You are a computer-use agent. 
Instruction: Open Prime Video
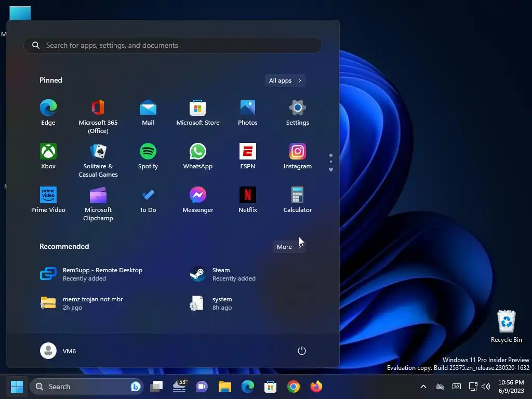[48, 200]
